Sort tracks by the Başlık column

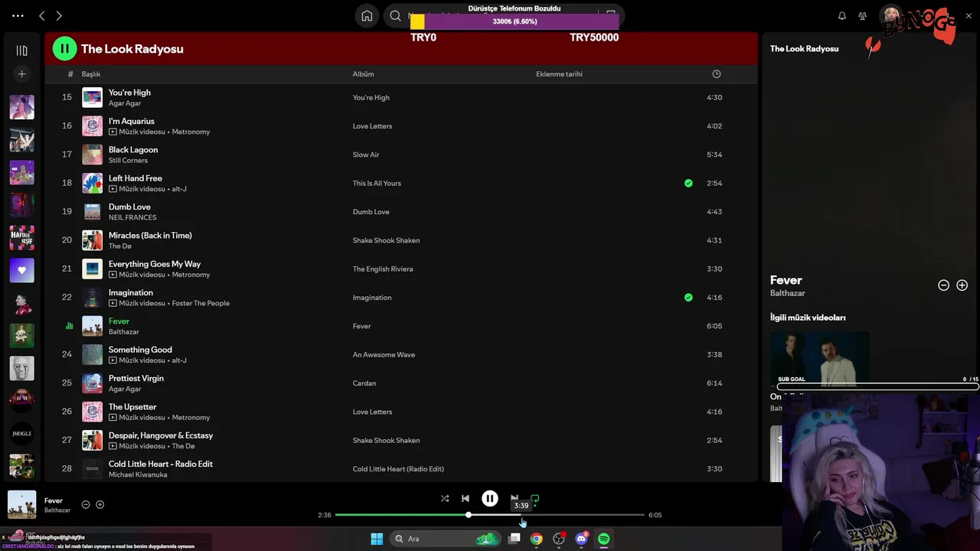coord(91,74)
